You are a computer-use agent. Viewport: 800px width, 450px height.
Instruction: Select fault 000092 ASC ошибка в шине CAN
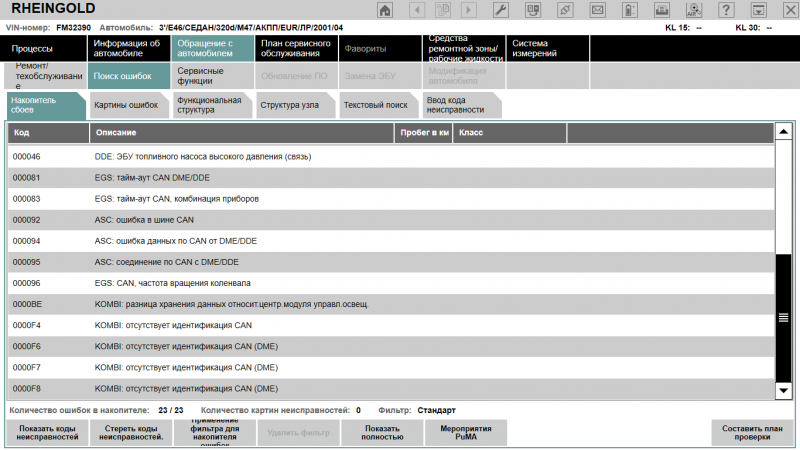[391, 220]
